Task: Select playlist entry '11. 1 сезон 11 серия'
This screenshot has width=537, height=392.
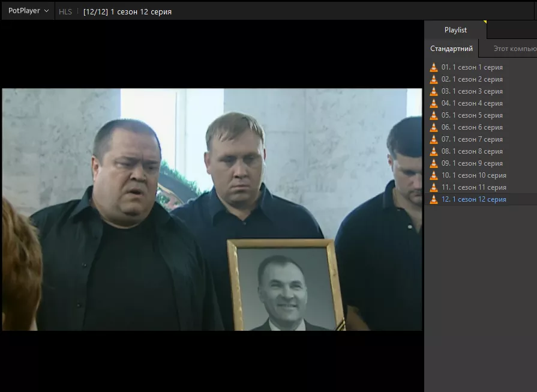Action: [x=481, y=187]
